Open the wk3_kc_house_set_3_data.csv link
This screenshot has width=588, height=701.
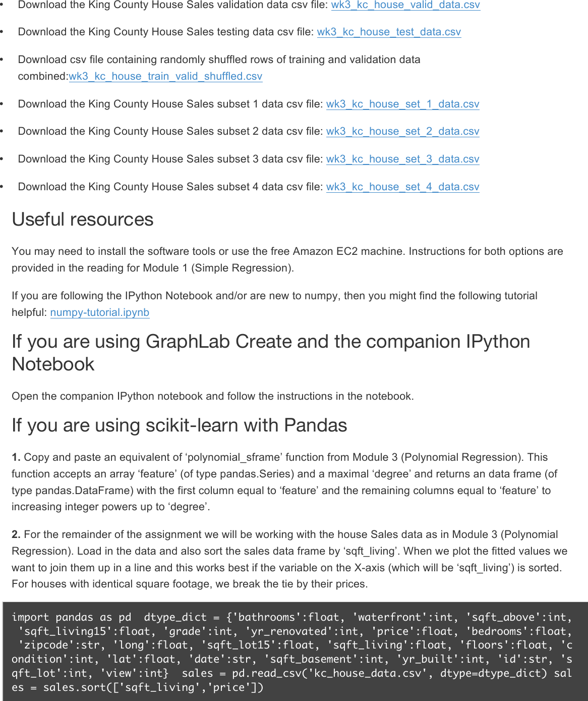(x=402, y=159)
